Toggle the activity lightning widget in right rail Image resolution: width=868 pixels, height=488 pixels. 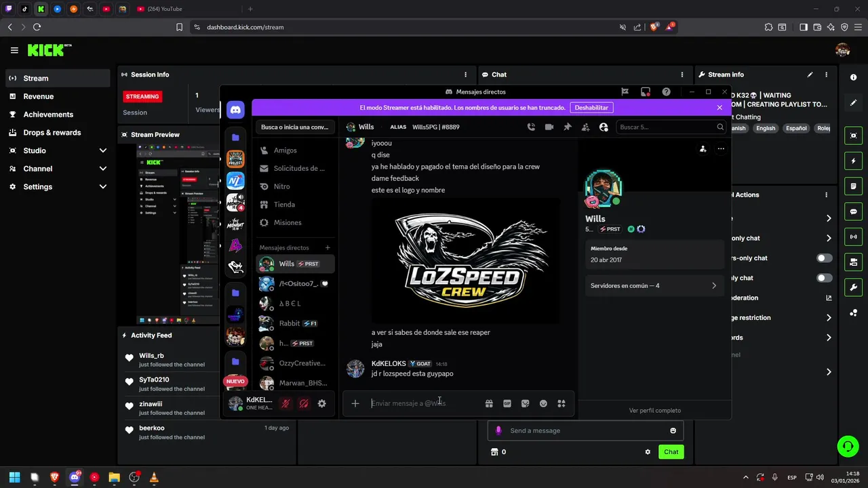(x=853, y=161)
